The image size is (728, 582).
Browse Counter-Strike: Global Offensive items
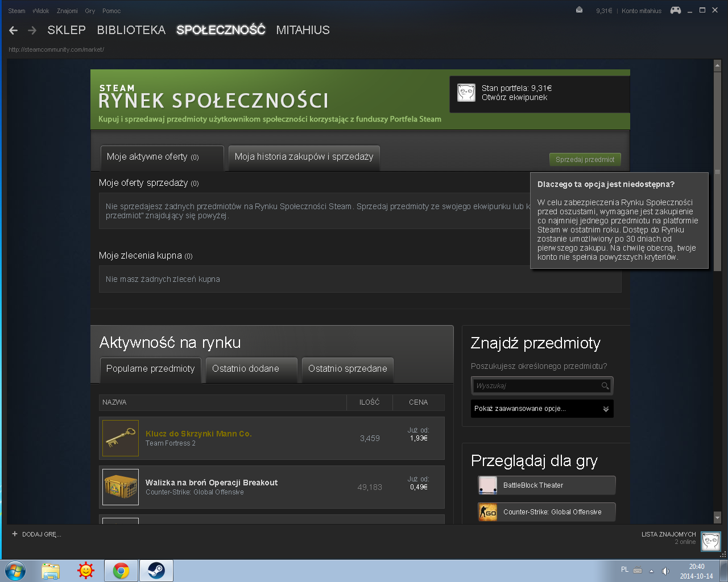[x=547, y=512]
